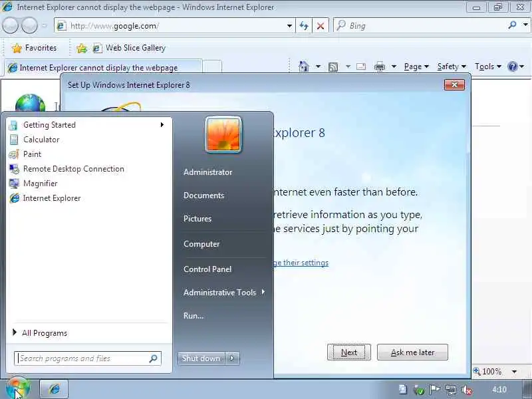Viewport: 532px width, 399px height.
Task: Open Documents from Start menu
Action: tap(203, 196)
